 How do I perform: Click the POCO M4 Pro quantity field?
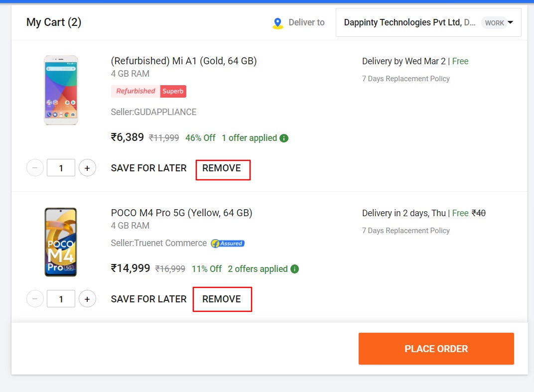(x=61, y=299)
